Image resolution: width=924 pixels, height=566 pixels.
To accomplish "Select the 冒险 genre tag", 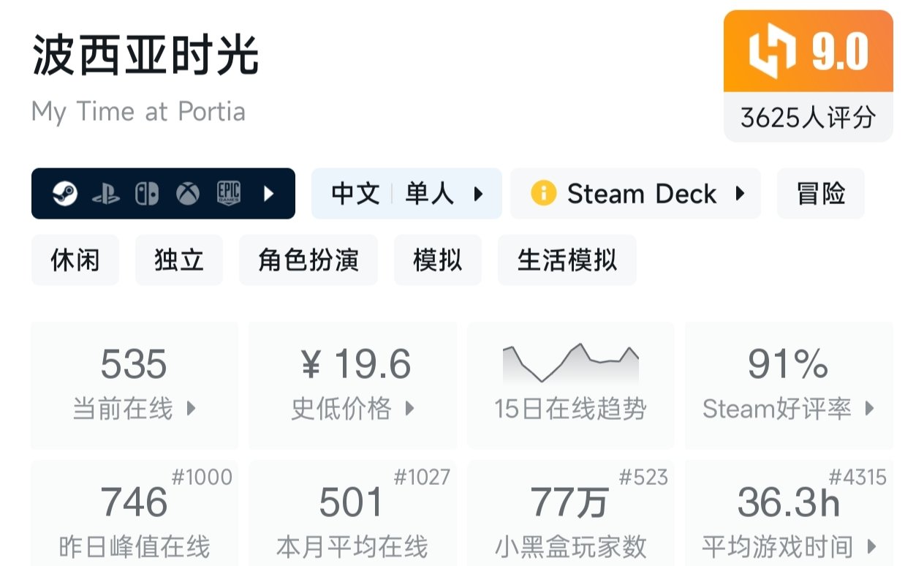I will tap(820, 194).
